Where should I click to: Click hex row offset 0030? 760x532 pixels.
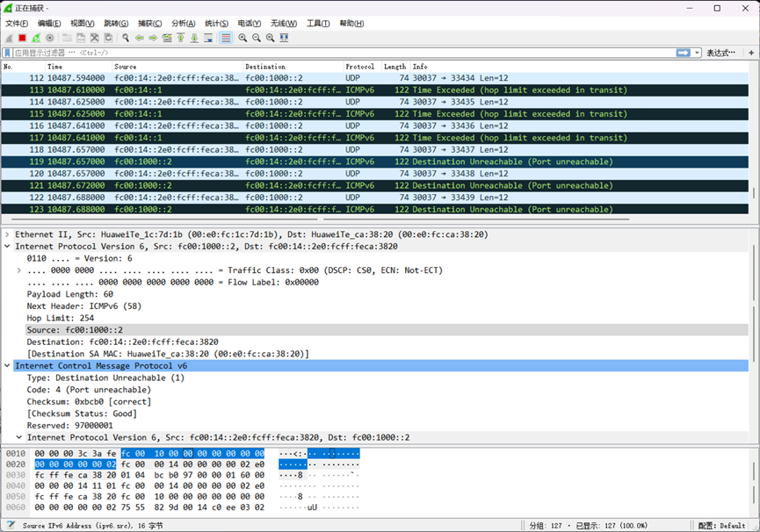16,475
